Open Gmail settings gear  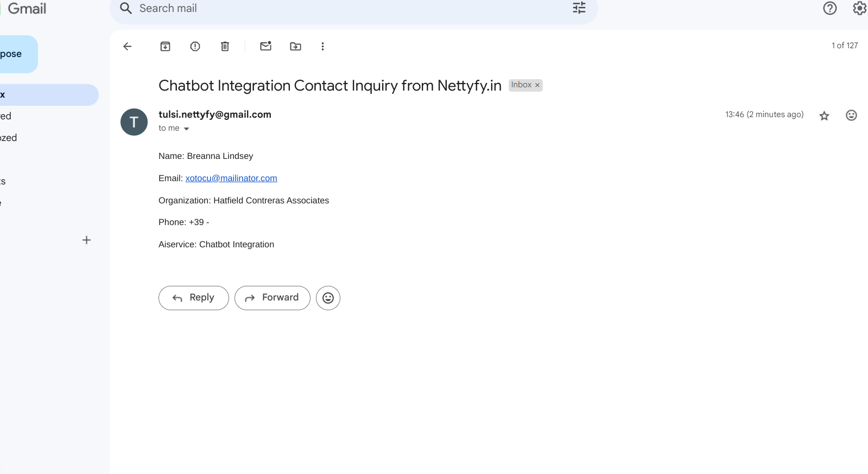click(859, 8)
